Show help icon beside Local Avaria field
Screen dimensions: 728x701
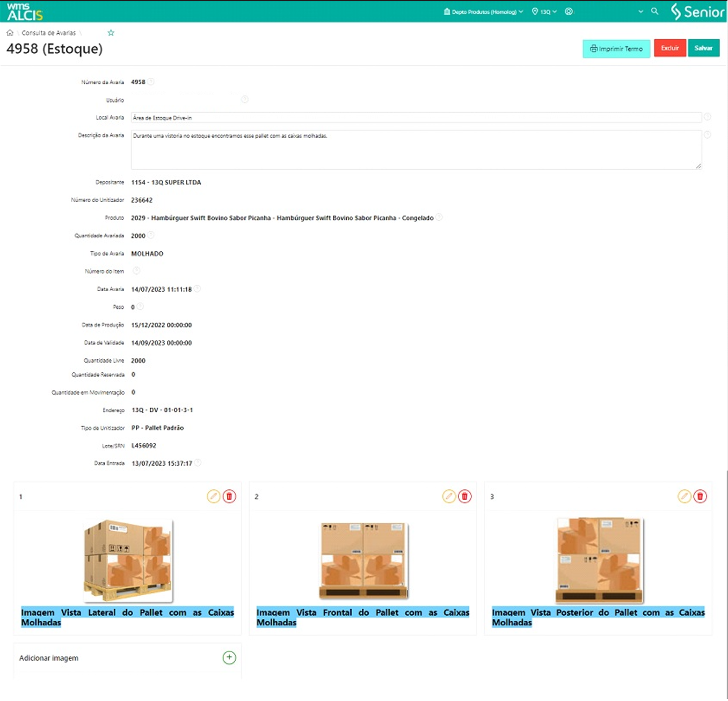708,117
